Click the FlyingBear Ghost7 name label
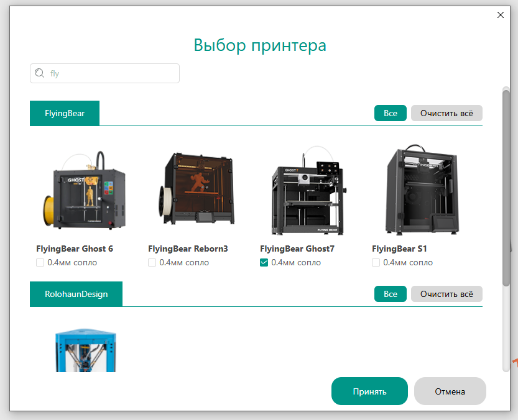Screen dimensions: 518x420 click(297, 249)
